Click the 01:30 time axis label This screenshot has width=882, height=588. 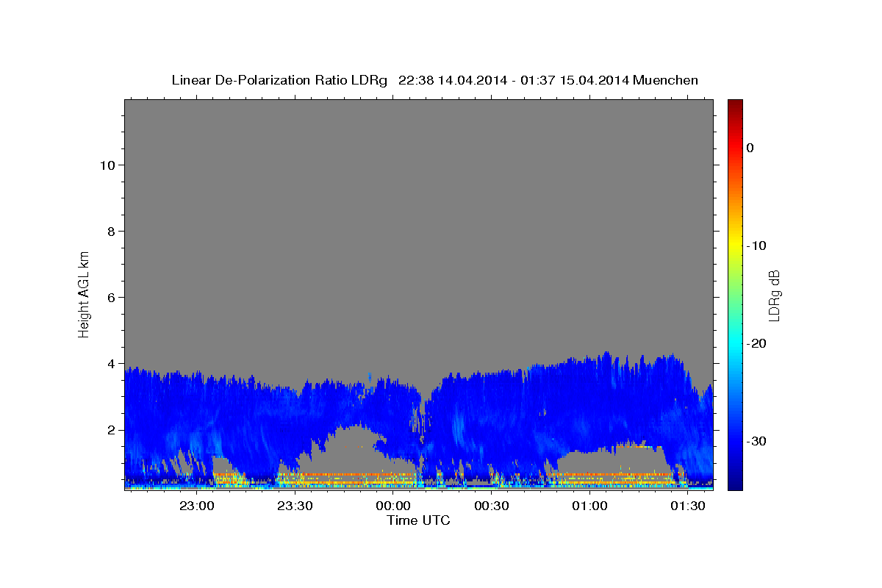(x=688, y=506)
